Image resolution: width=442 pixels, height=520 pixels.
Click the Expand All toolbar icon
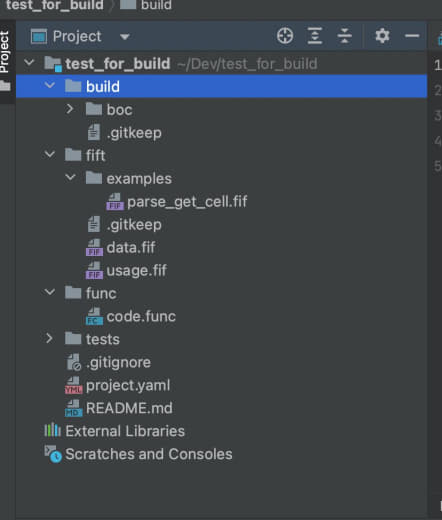click(315, 36)
